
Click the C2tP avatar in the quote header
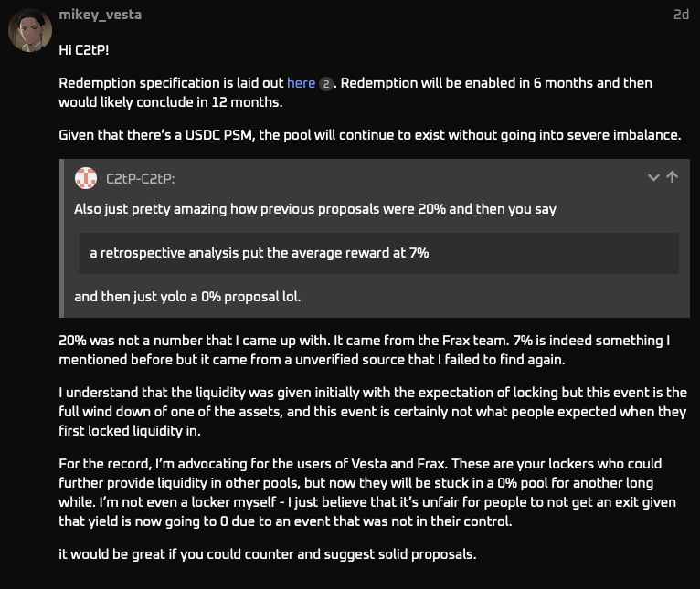tap(86, 178)
